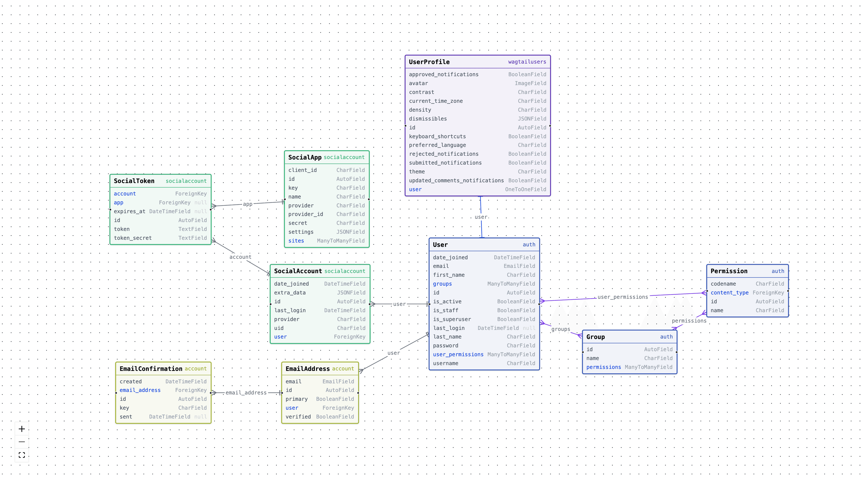
Task: Click the account foreign key link in SocialToken
Action: coord(125,194)
